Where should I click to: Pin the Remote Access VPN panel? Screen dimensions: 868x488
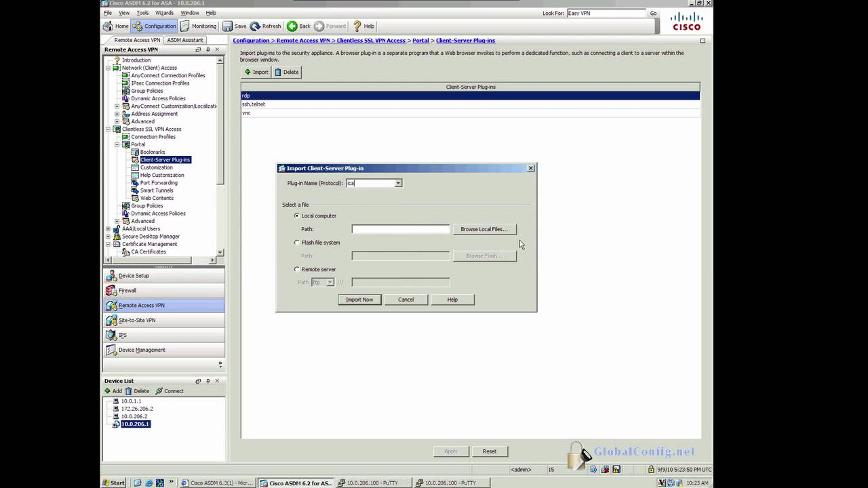[x=208, y=49]
